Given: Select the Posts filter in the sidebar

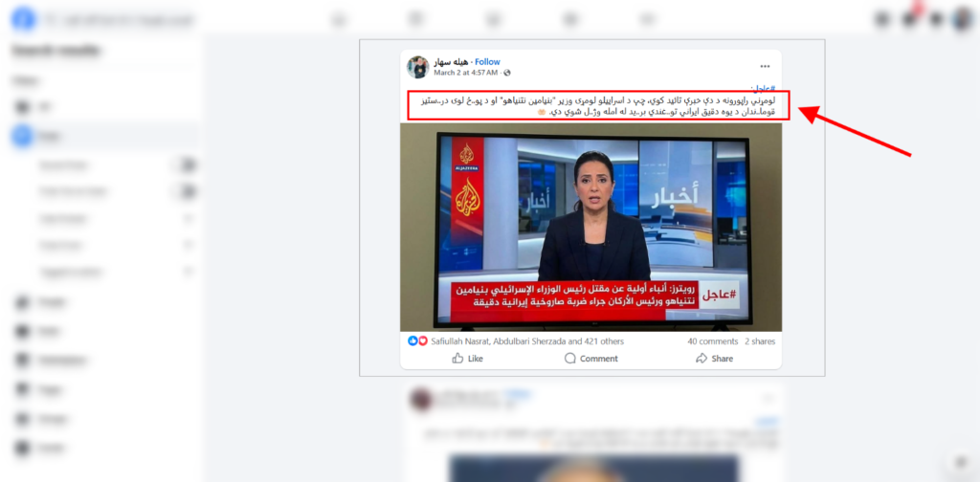Looking at the screenshot, I should coord(105,136).
